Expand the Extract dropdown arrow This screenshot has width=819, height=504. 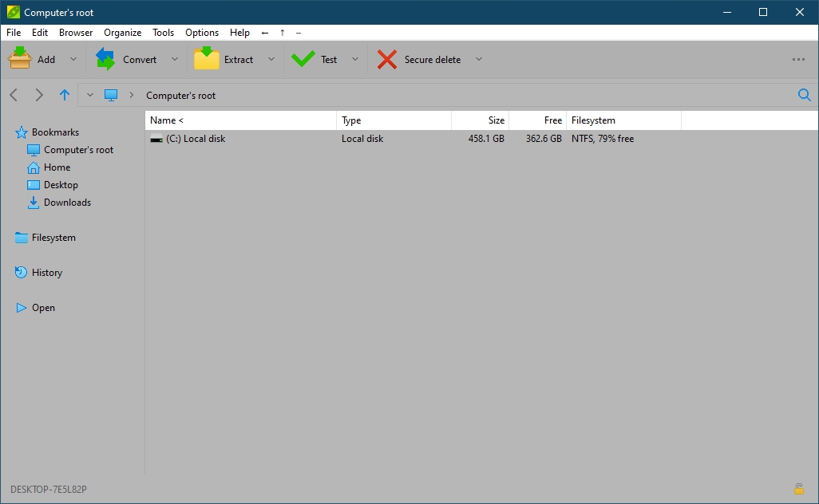click(x=271, y=59)
